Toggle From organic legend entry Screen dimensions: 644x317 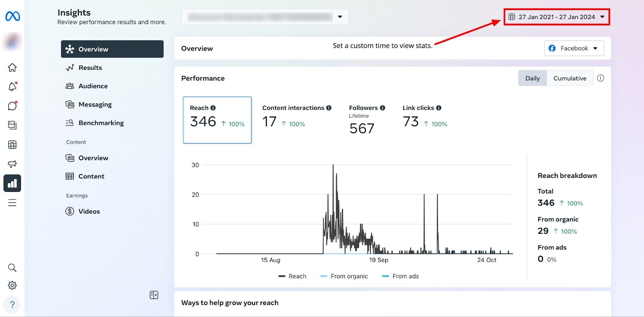click(344, 276)
